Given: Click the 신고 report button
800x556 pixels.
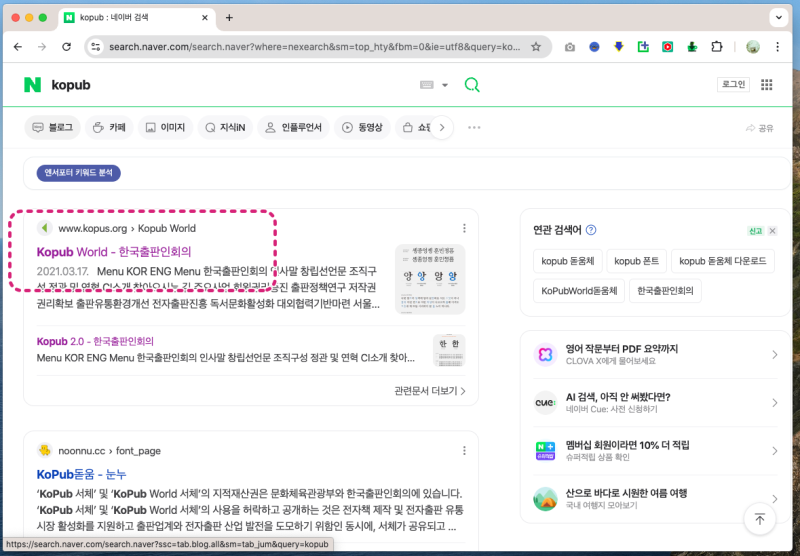Looking at the screenshot, I should (755, 231).
